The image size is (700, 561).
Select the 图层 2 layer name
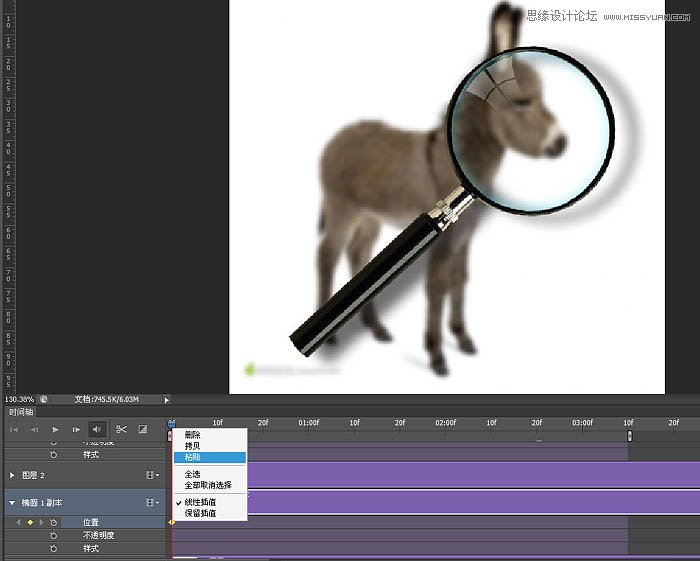(x=33, y=475)
